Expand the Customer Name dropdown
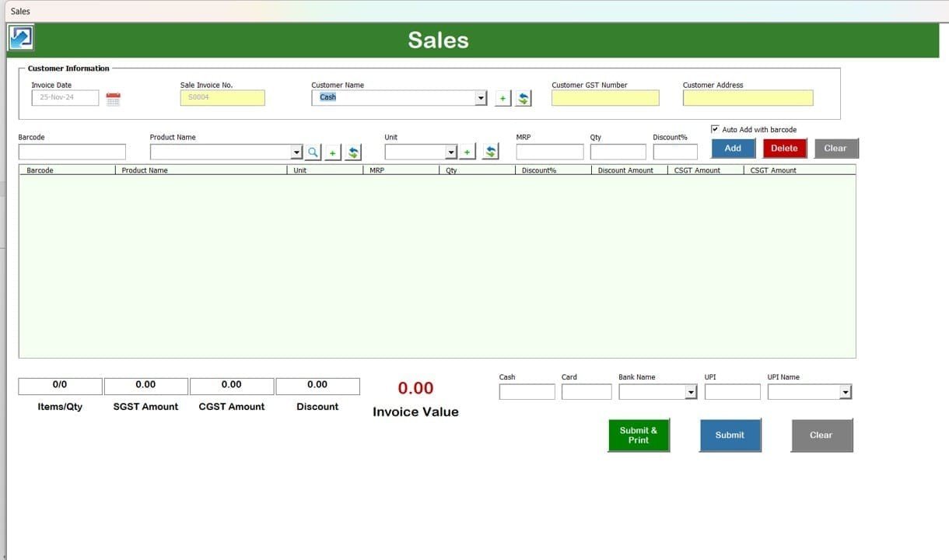 (481, 98)
